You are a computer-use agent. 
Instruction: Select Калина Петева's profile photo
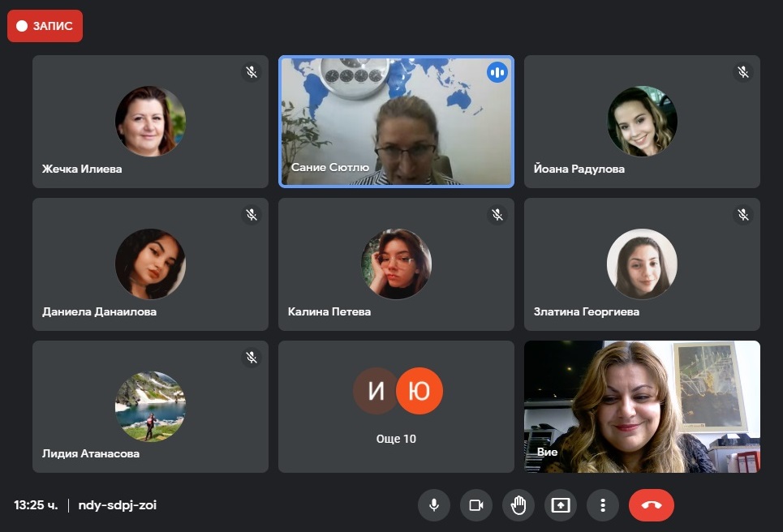pos(397,264)
